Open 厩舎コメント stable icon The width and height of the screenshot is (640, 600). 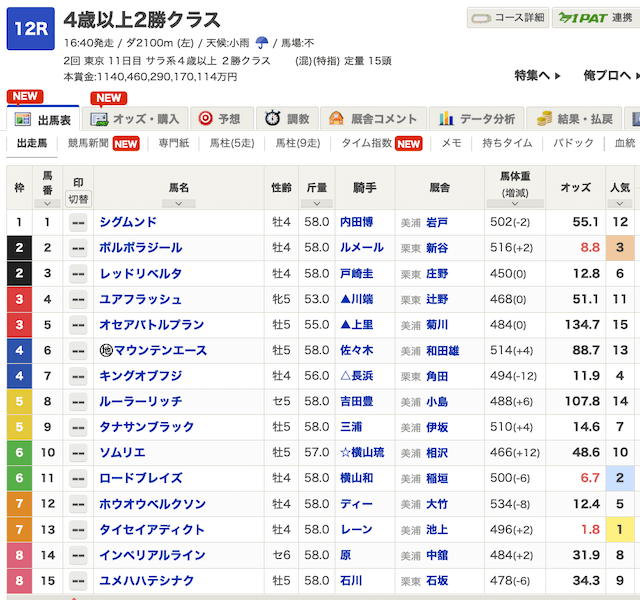click(x=336, y=119)
